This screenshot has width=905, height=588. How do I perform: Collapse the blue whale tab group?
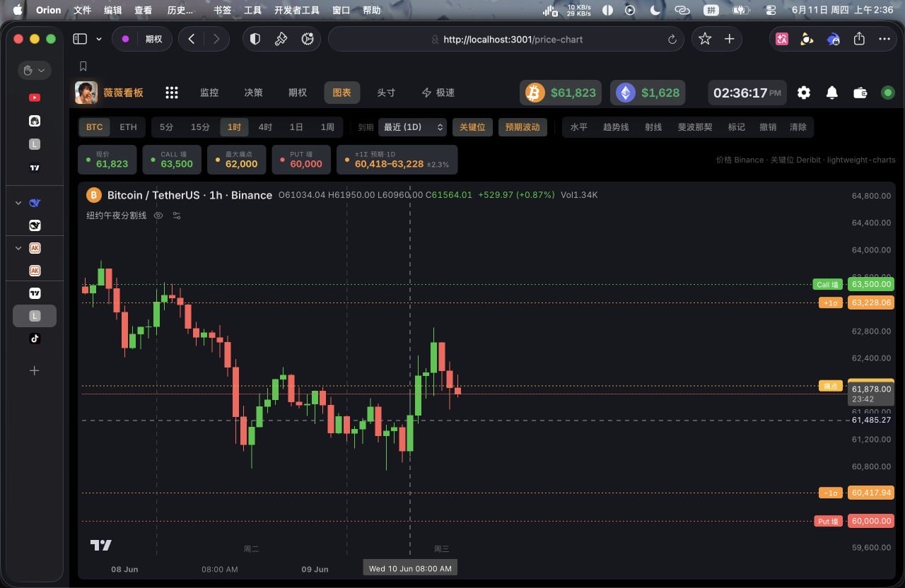coord(18,203)
